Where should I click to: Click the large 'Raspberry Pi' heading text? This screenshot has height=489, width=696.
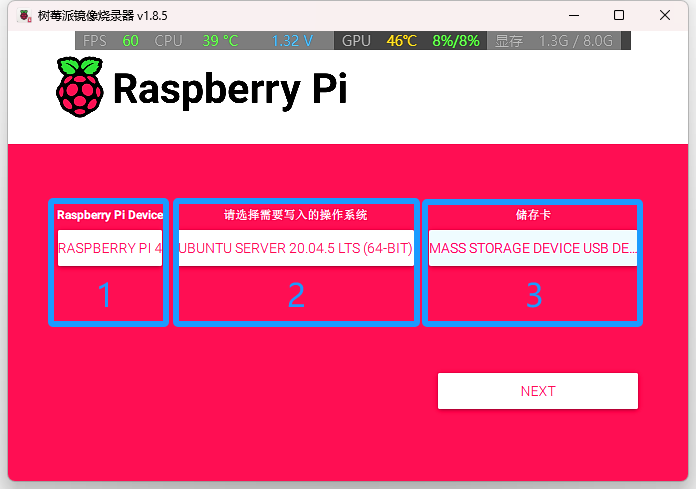click(x=230, y=89)
